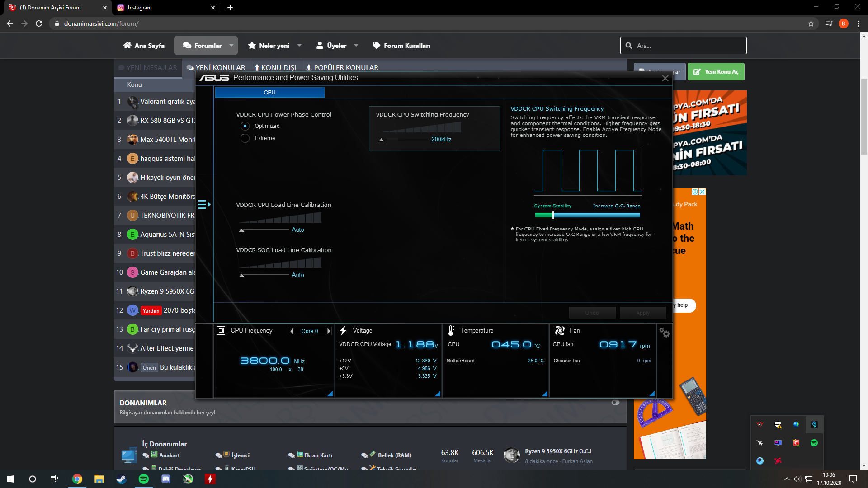
Task: Expand the Voltage panel corner
Action: (x=438, y=394)
